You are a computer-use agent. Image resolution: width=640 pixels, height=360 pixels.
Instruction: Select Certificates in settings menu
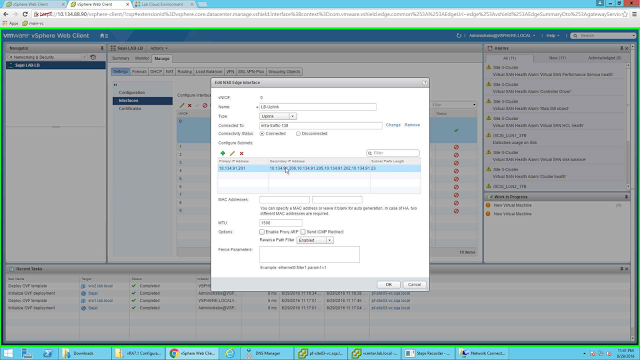[x=130, y=109]
